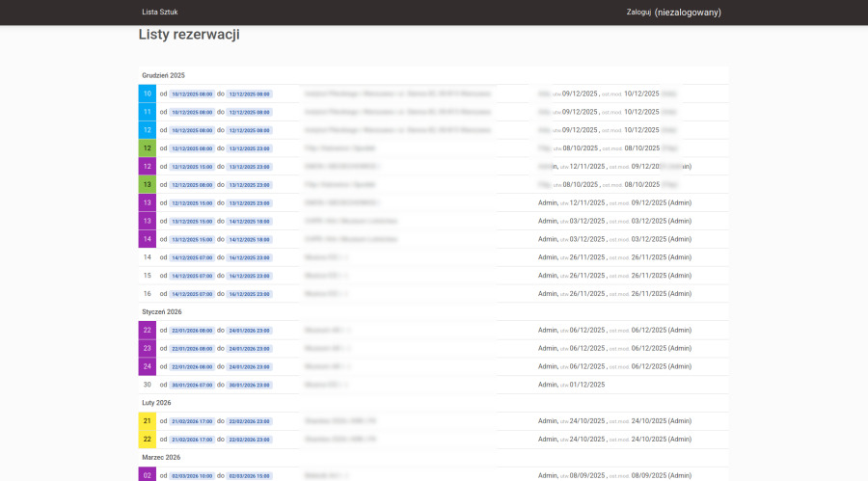The width and height of the screenshot is (868, 481).
Task: Select the green day 13 badge
Action: click(x=148, y=184)
